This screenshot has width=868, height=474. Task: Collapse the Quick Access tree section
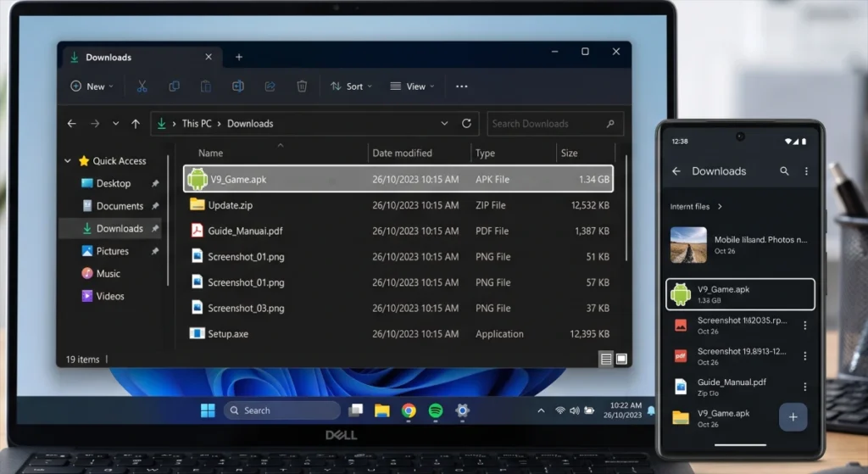[x=68, y=160]
